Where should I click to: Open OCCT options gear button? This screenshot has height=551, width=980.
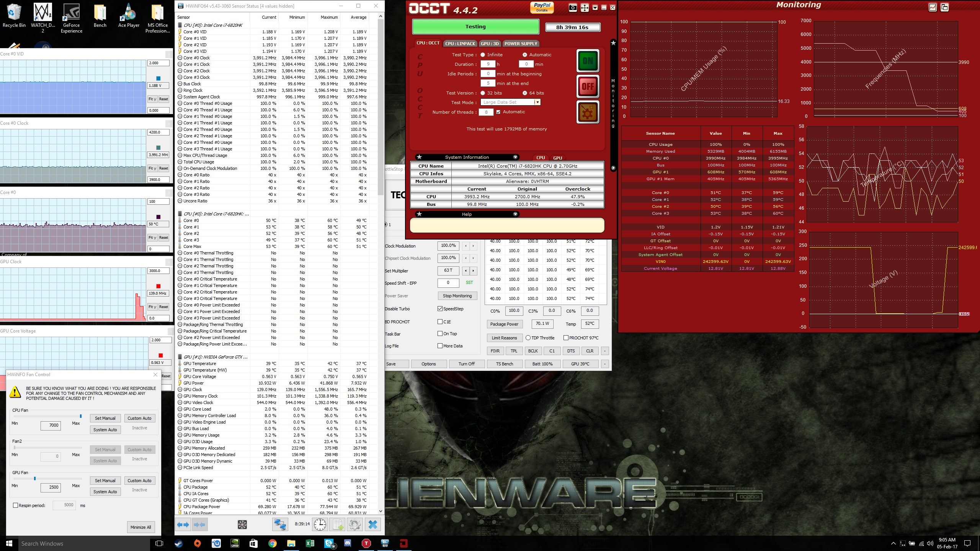(588, 112)
